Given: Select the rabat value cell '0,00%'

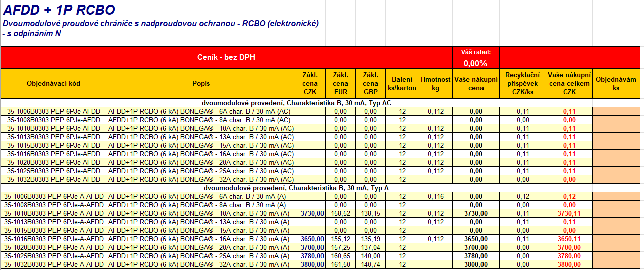Looking at the screenshot, I should [476, 63].
